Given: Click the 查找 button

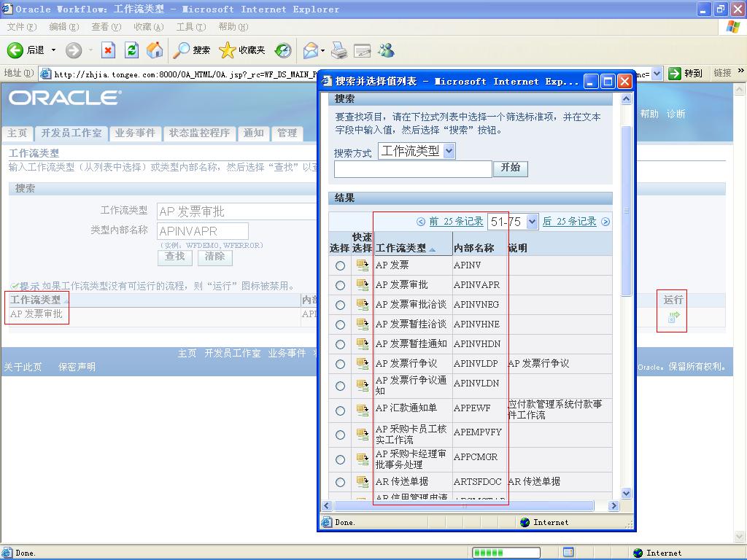Looking at the screenshot, I should (175, 257).
